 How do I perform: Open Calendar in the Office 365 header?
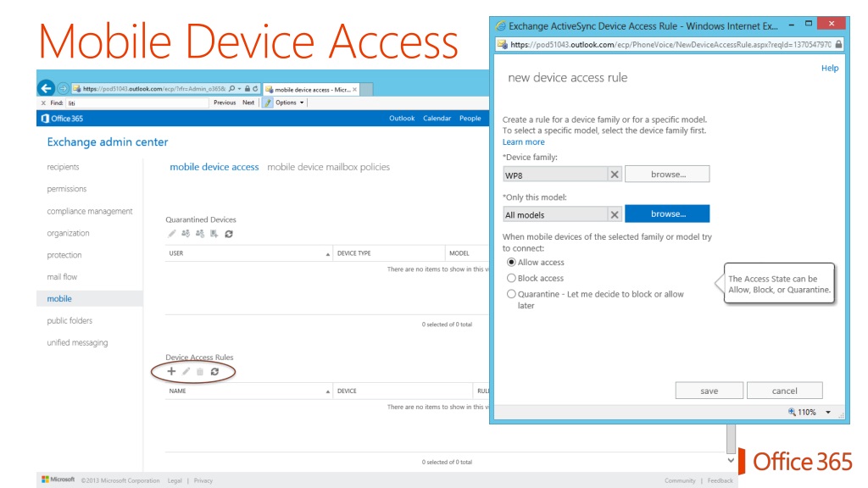(x=437, y=119)
